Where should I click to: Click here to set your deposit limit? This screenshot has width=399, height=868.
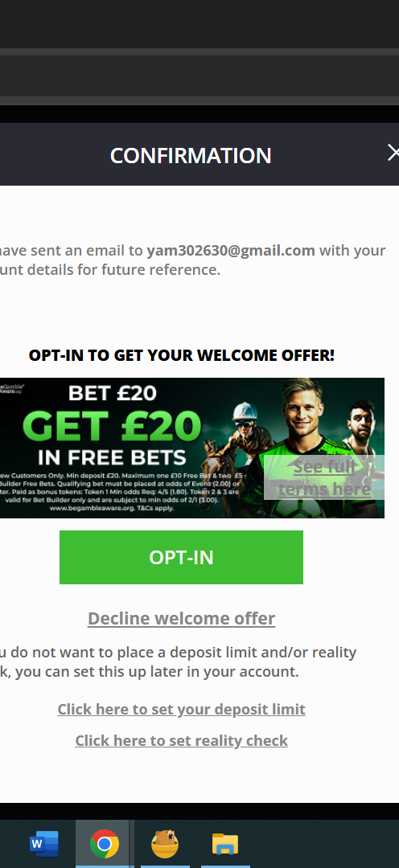pyautogui.click(x=181, y=709)
